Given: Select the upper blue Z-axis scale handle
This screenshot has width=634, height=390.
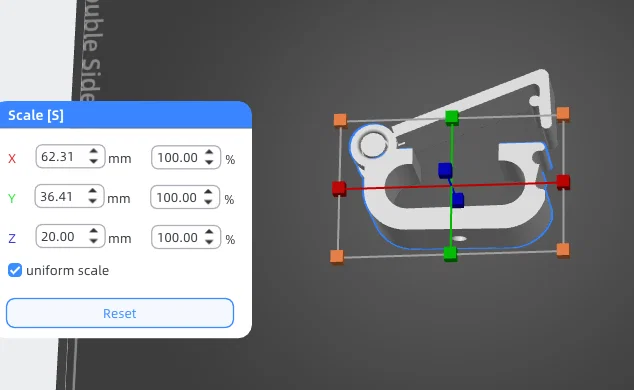Looking at the screenshot, I should (x=445, y=170).
